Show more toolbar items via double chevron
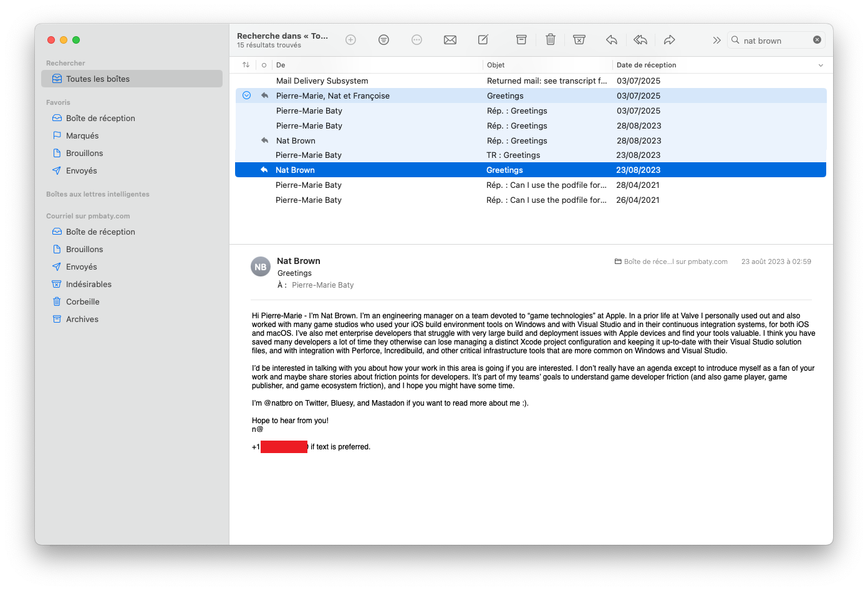 point(716,40)
